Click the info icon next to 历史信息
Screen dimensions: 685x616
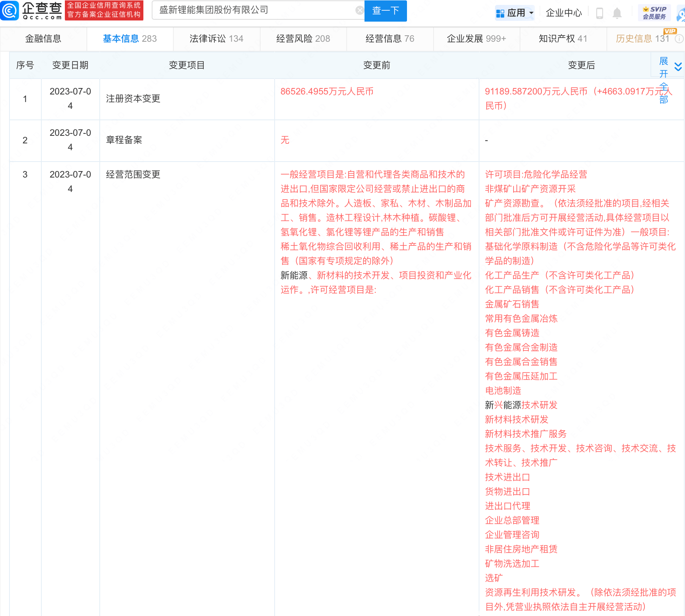tap(680, 39)
